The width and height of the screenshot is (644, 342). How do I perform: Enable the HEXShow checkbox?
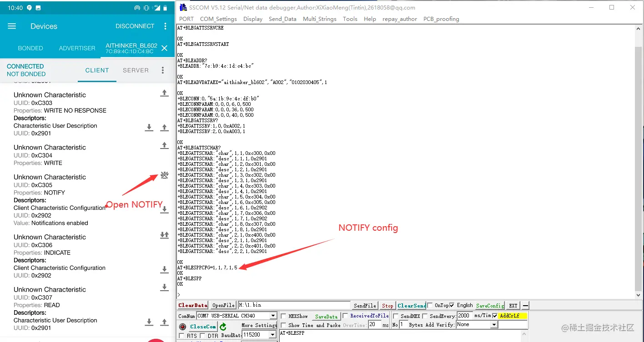[284, 316]
